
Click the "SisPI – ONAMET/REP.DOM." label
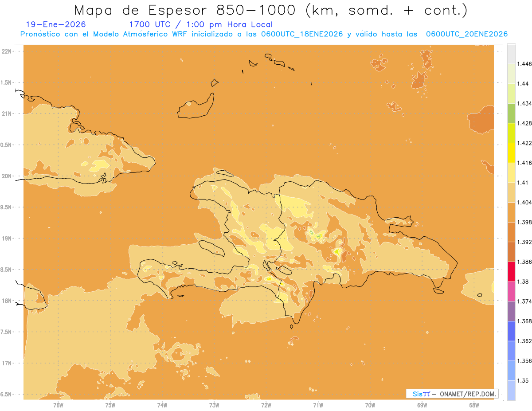453,394
